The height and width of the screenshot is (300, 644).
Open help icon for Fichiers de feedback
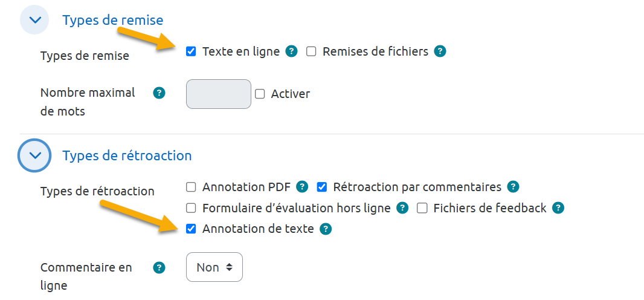558,208
